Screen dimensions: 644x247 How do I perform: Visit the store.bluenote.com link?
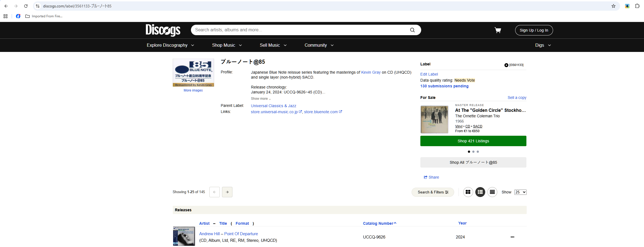coord(323,112)
